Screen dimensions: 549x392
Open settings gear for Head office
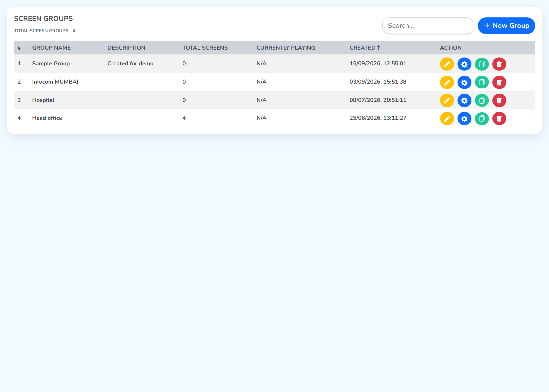[464, 118]
